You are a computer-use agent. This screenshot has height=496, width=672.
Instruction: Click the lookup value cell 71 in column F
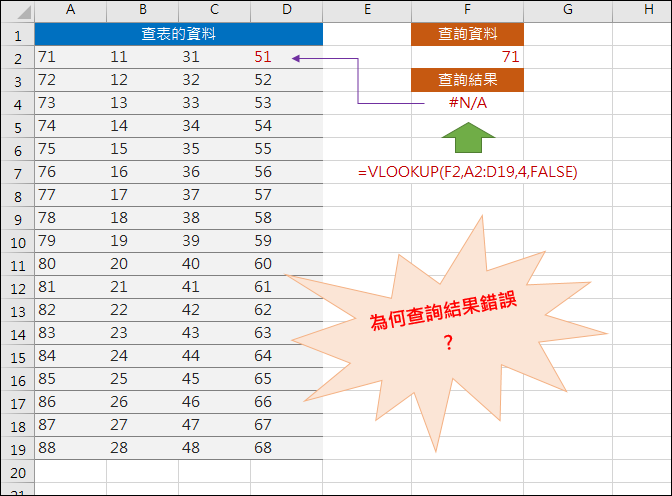[468, 57]
